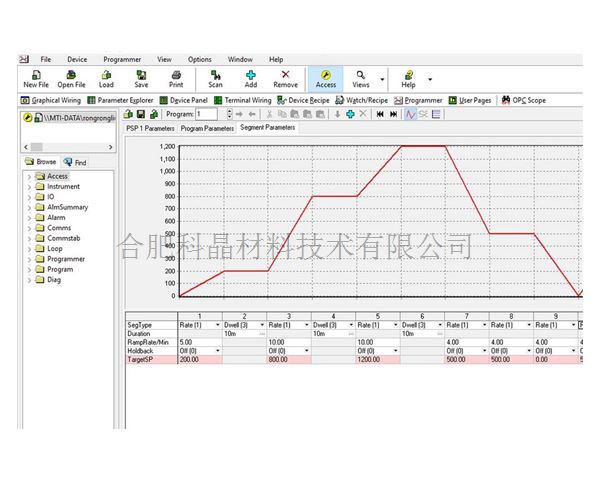Open the Views dropdown arrow
600x500 pixels.
[x=382, y=78]
